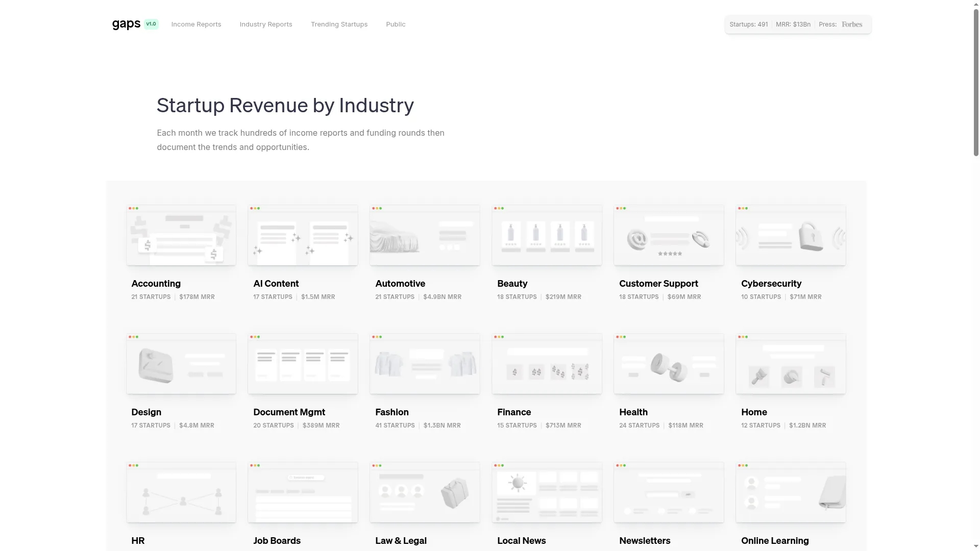Screen dimensions: 980x551
Task: Click the Accounting title link
Action: [156, 284]
